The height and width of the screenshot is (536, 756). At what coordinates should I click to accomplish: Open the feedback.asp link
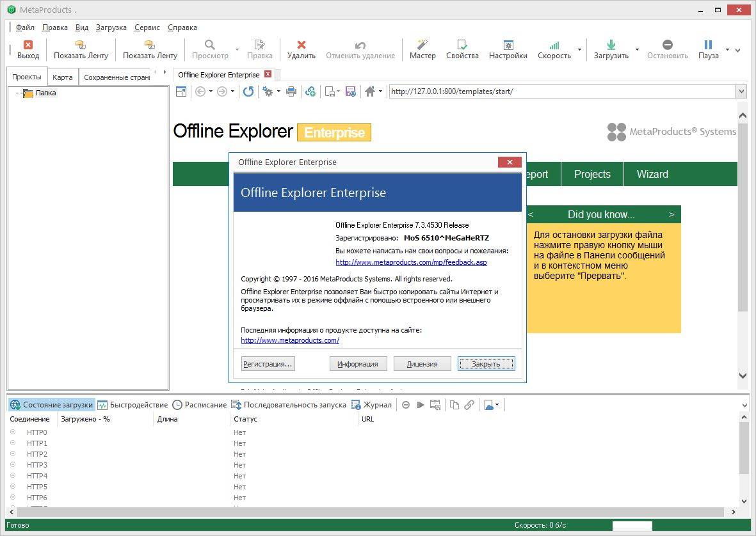tap(411, 262)
